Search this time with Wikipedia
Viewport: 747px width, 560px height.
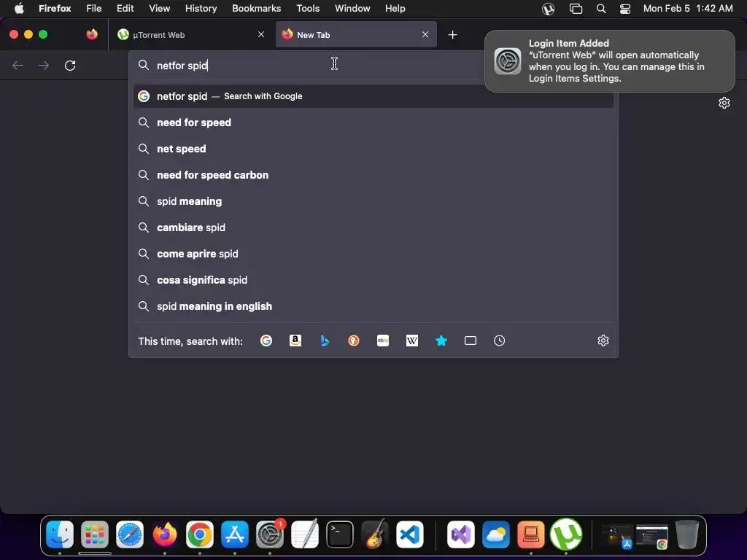point(412,341)
